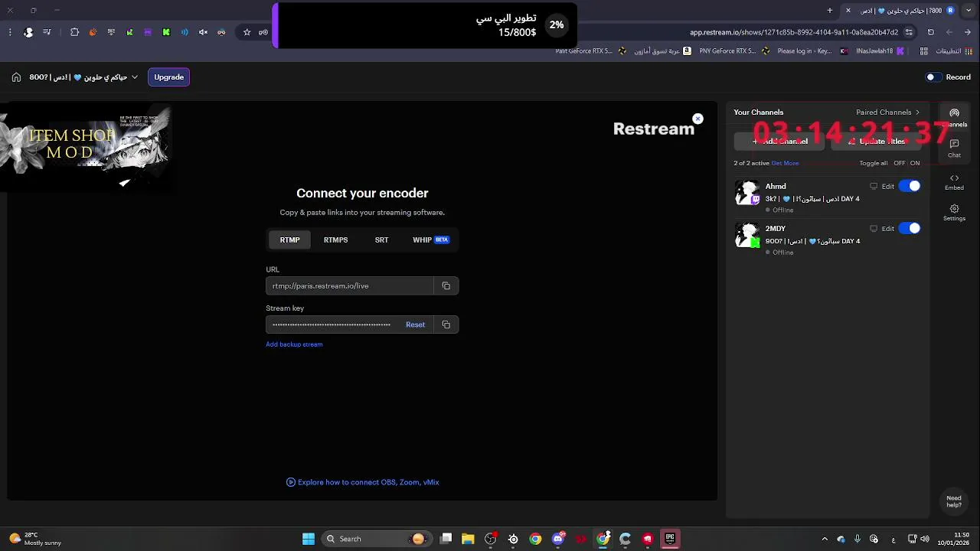Open the Chat panel in sidebar

(954, 148)
